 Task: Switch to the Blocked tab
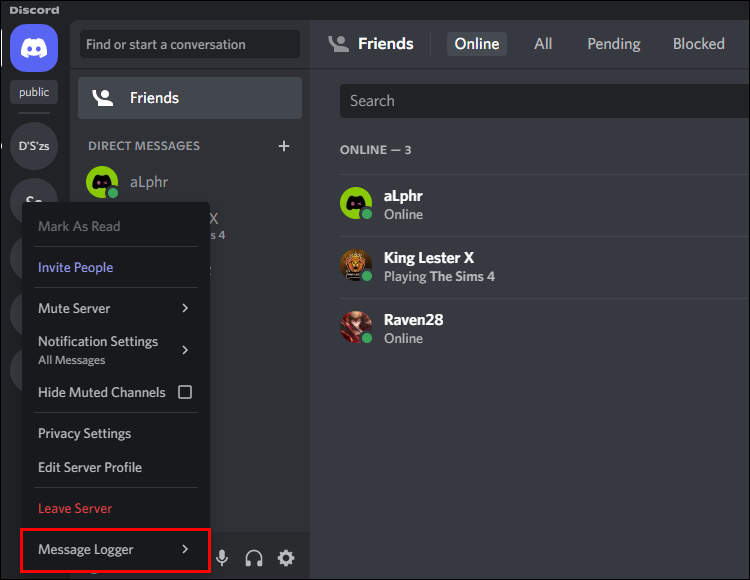click(x=699, y=44)
